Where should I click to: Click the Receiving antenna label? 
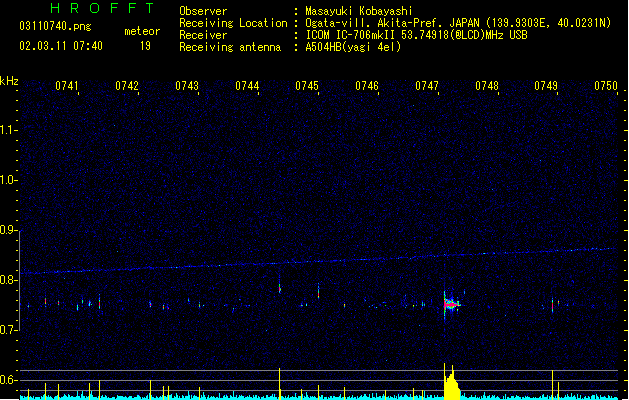click(230, 47)
